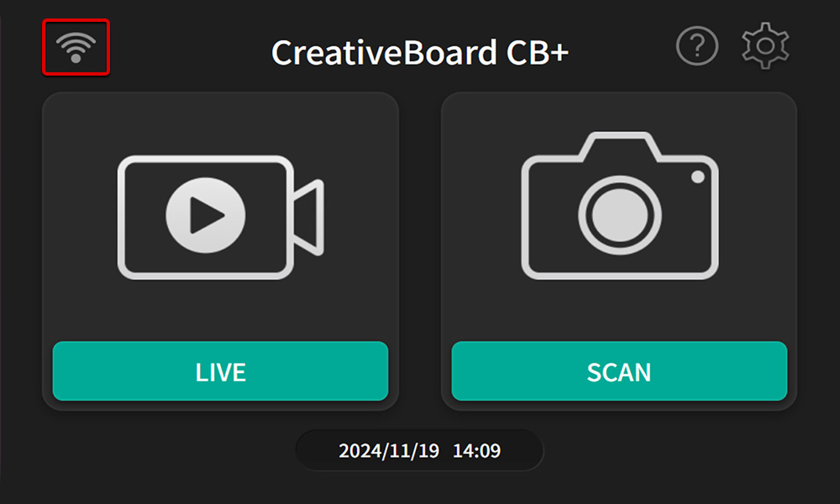Click the red highlight box around Wi-Fi

(76, 47)
